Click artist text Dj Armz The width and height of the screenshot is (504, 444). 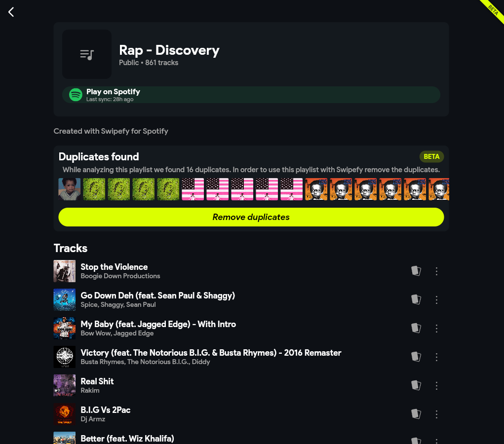93,419
